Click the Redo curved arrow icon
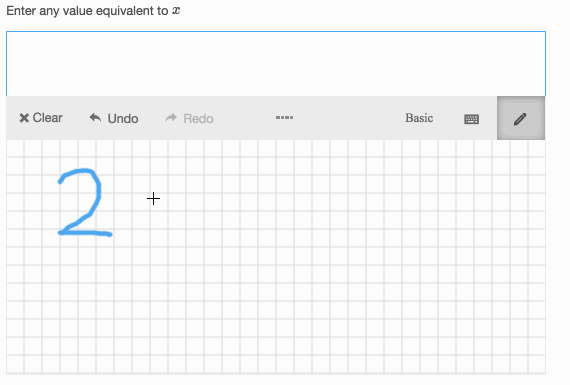This screenshot has width=570, height=385. point(171,117)
